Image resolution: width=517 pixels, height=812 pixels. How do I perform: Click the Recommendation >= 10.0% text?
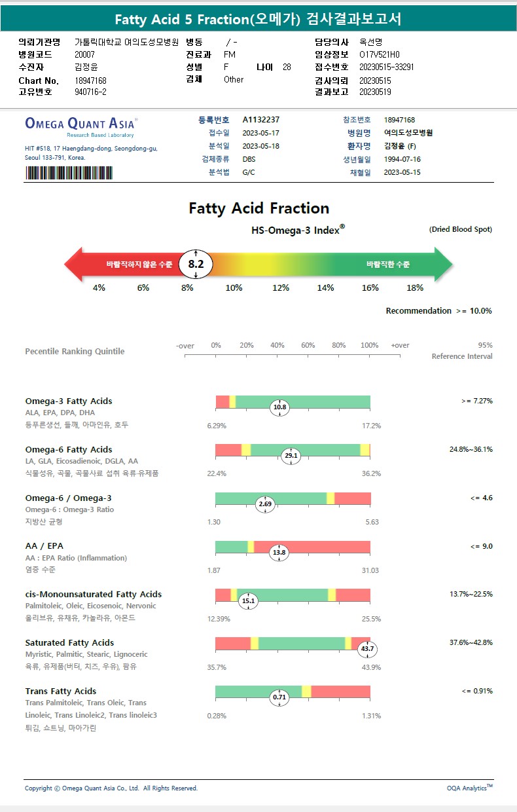438,311
